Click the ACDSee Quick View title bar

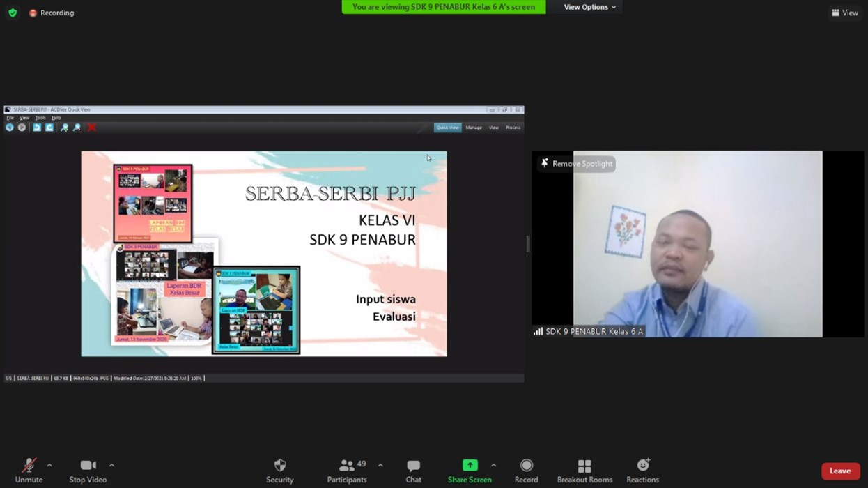click(x=264, y=109)
